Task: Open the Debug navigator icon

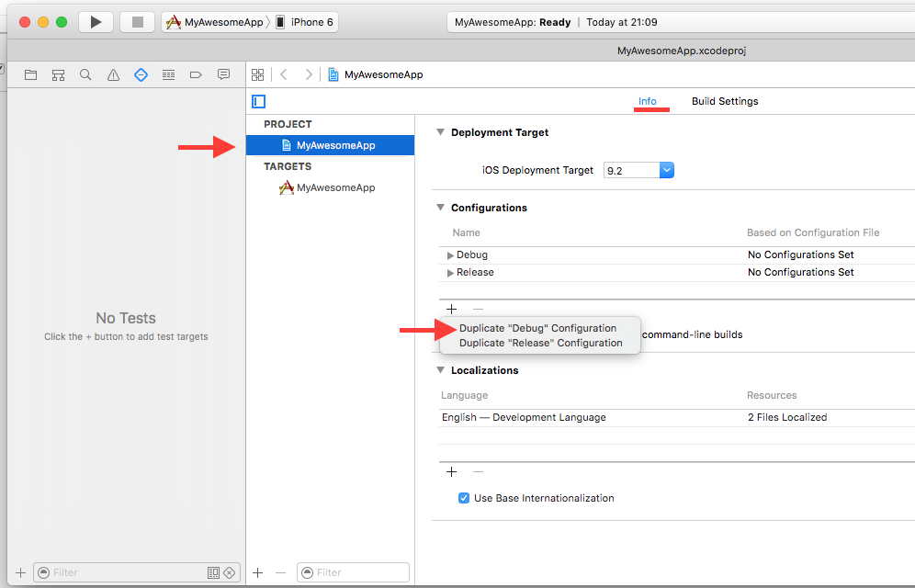Action: click(169, 74)
